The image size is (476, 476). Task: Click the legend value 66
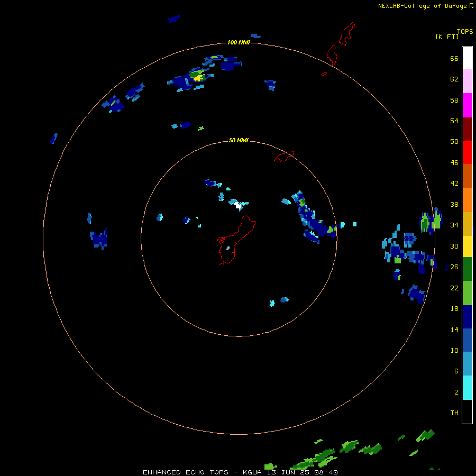click(x=454, y=58)
